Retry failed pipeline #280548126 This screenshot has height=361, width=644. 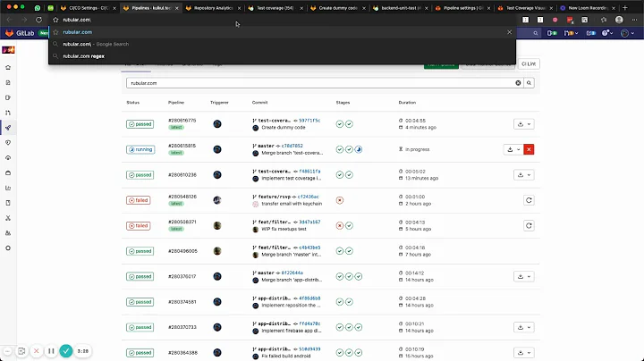pyautogui.click(x=529, y=200)
